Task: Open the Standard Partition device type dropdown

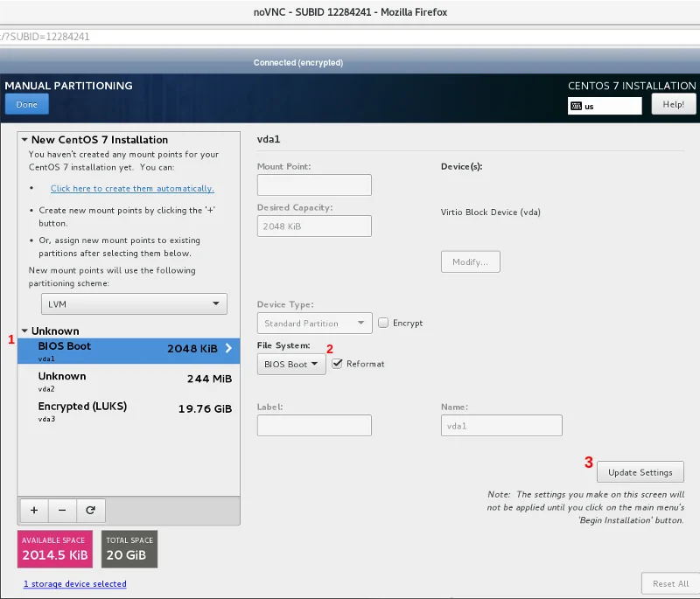Action: (314, 324)
